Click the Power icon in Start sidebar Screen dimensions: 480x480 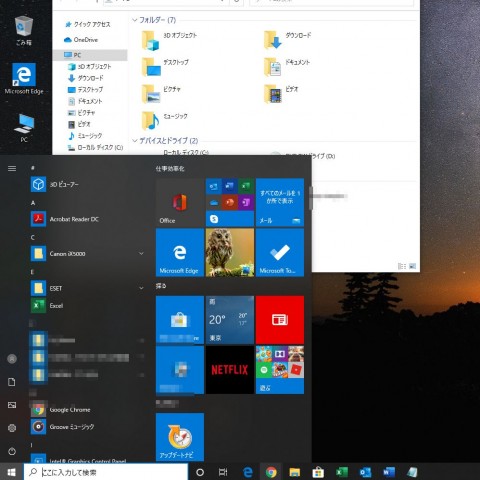12,451
